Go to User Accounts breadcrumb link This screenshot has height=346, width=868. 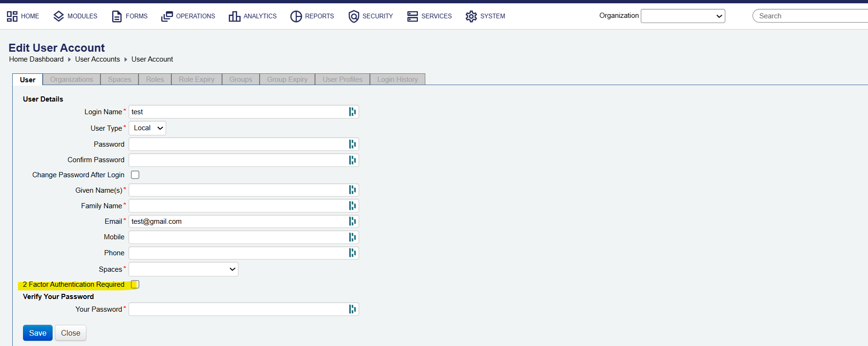coord(98,59)
